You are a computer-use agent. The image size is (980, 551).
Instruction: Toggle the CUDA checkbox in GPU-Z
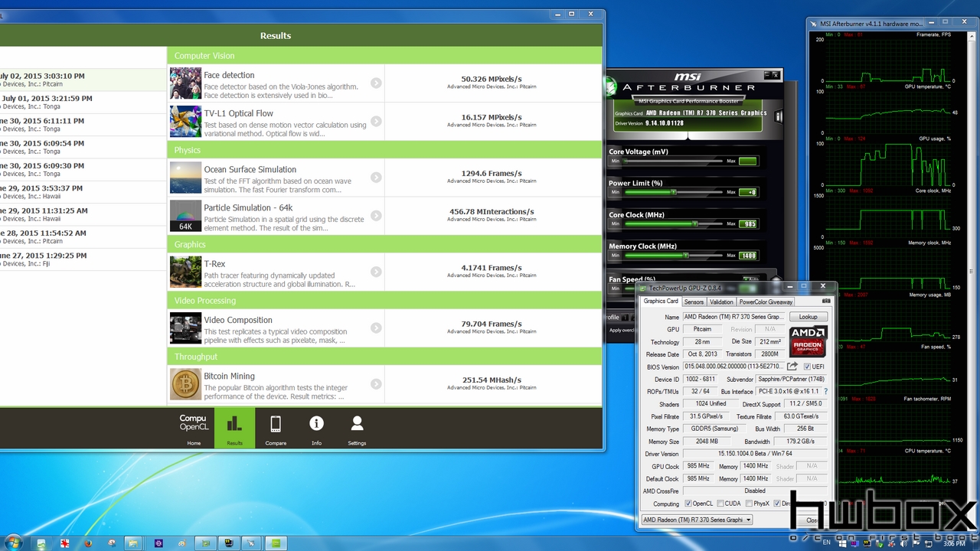pos(719,504)
